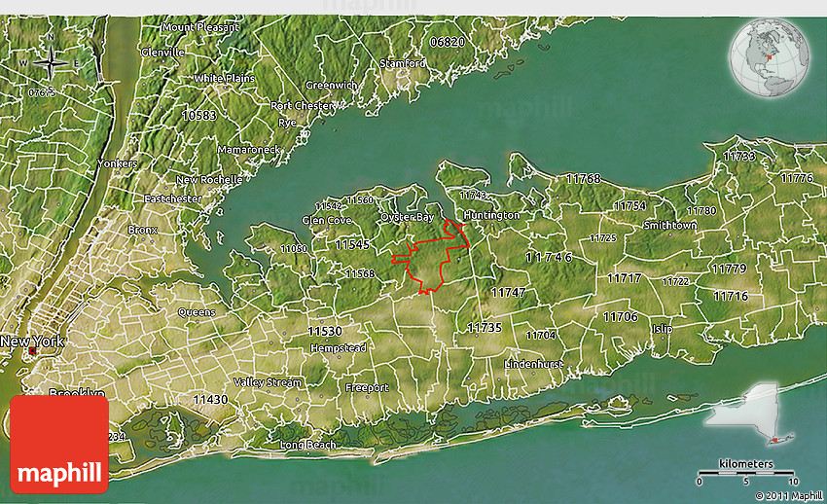Click the Yonkers label

click(x=117, y=163)
